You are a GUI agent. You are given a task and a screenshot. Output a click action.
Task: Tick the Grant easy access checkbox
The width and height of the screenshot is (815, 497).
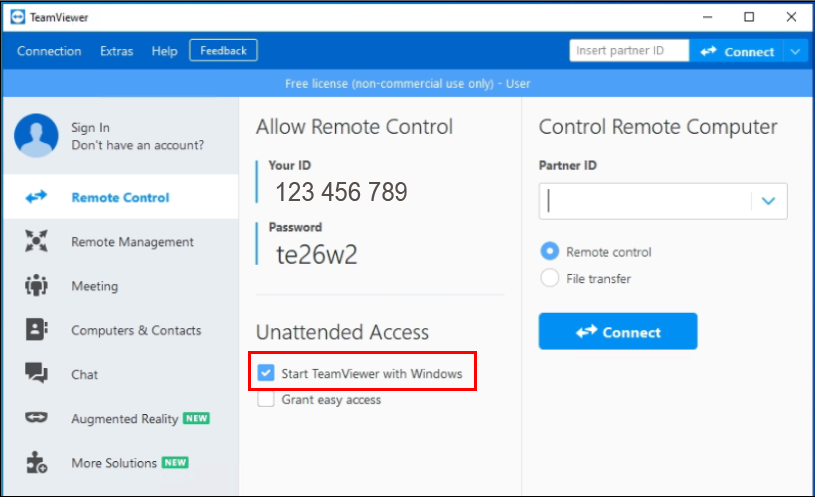[266, 399]
